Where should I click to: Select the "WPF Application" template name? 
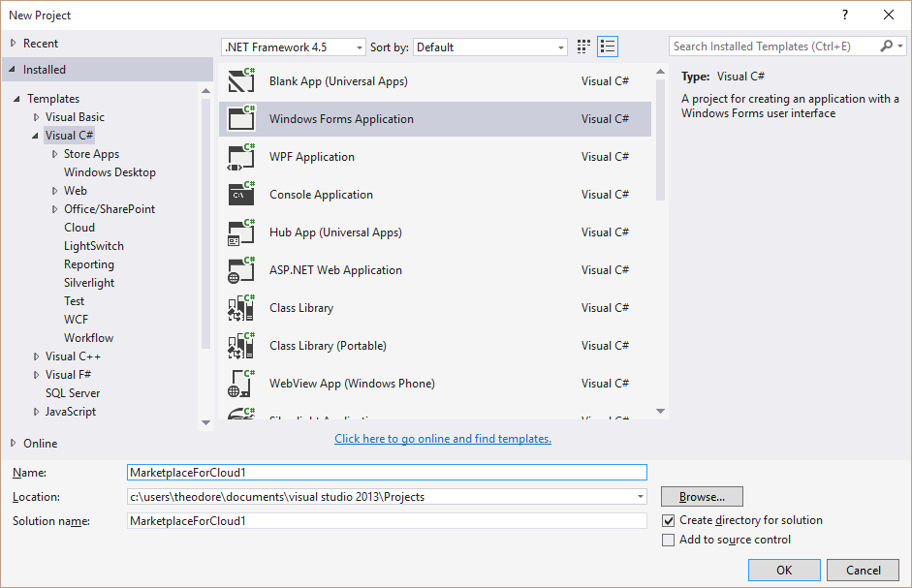[x=312, y=157]
